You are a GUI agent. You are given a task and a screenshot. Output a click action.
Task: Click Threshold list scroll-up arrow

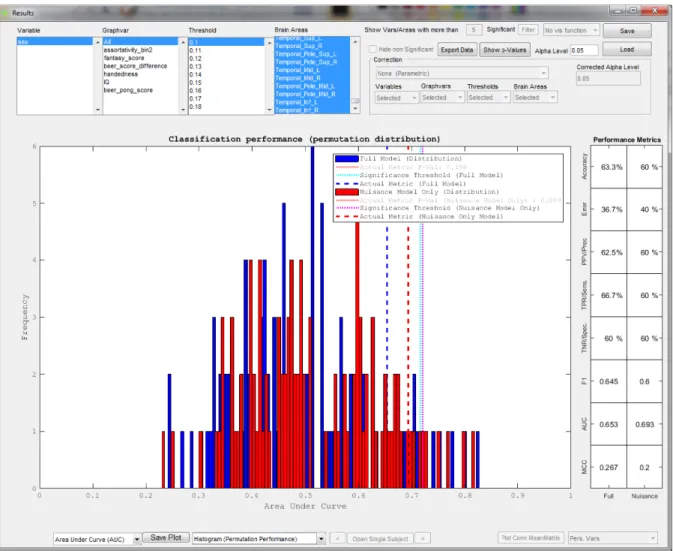click(270, 42)
